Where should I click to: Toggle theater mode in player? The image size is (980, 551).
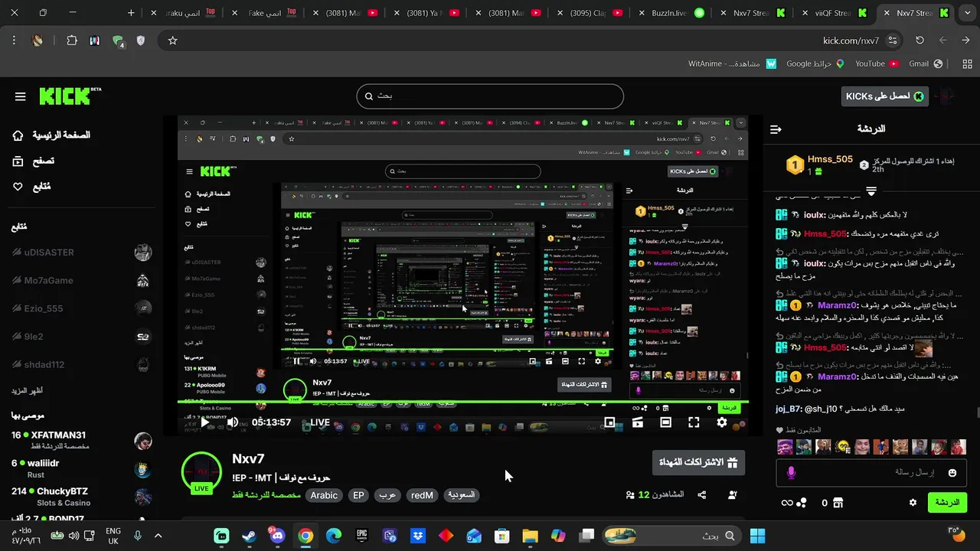click(666, 422)
